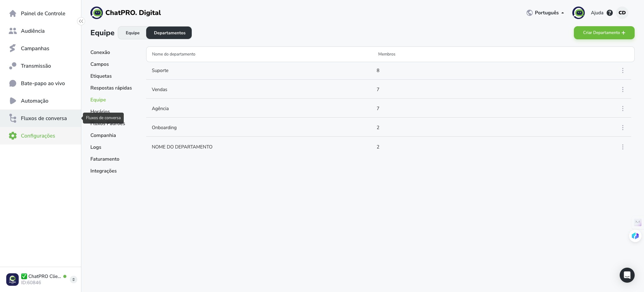Click robot avatar next to Ajuda

coord(579,13)
